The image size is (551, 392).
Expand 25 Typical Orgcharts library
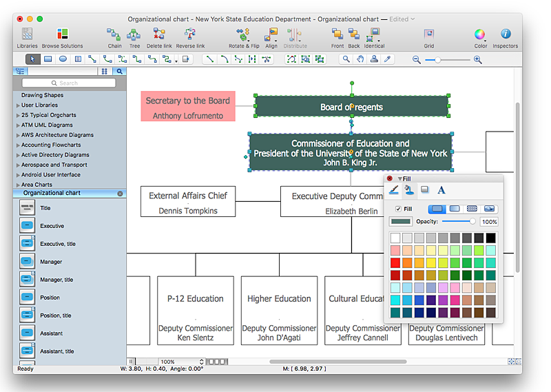point(18,115)
